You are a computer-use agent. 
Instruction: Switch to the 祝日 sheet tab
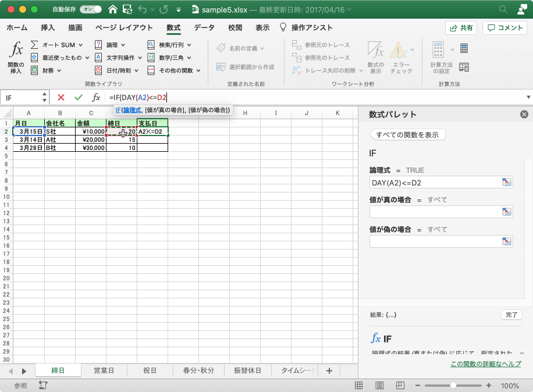tap(150, 370)
